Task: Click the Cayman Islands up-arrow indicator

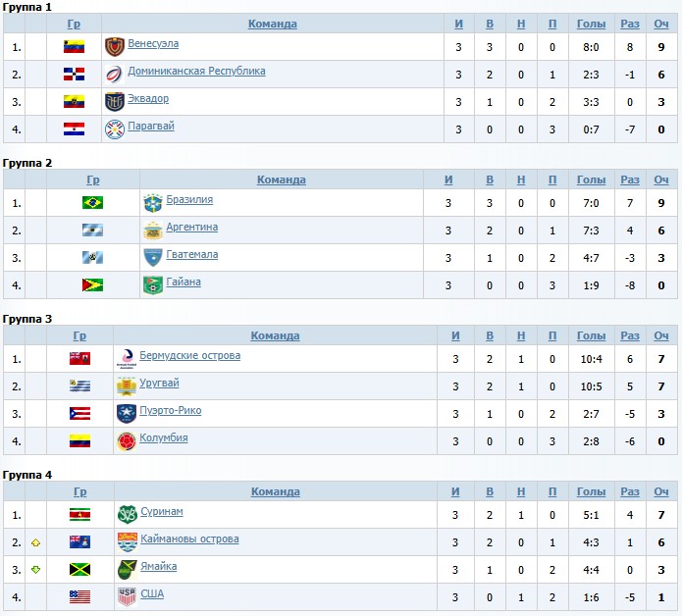Action: click(x=35, y=541)
